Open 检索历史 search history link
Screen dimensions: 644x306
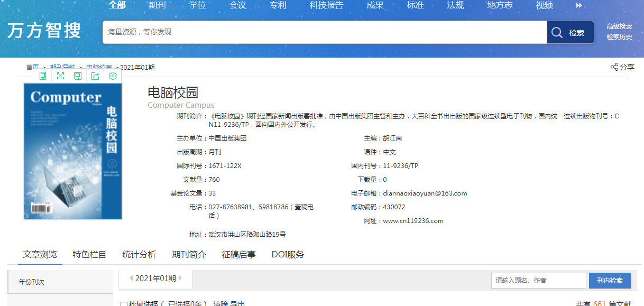619,37
